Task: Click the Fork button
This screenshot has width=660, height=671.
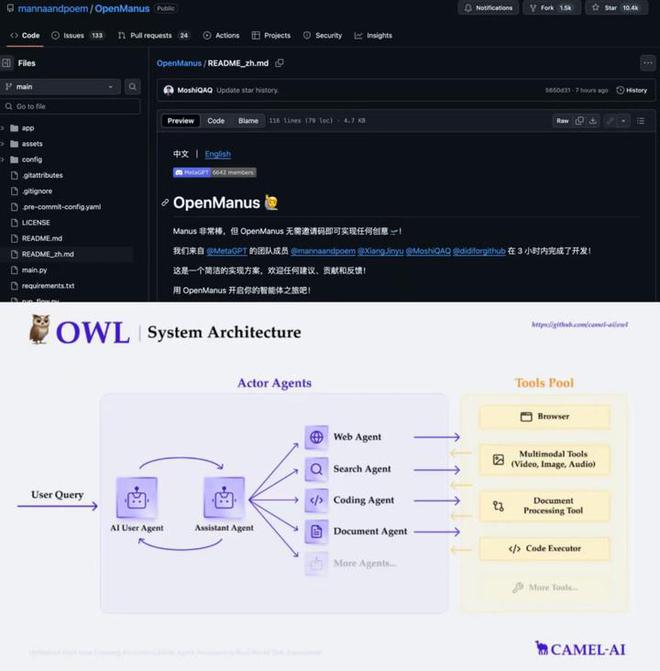Action: click(x=551, y=8)
